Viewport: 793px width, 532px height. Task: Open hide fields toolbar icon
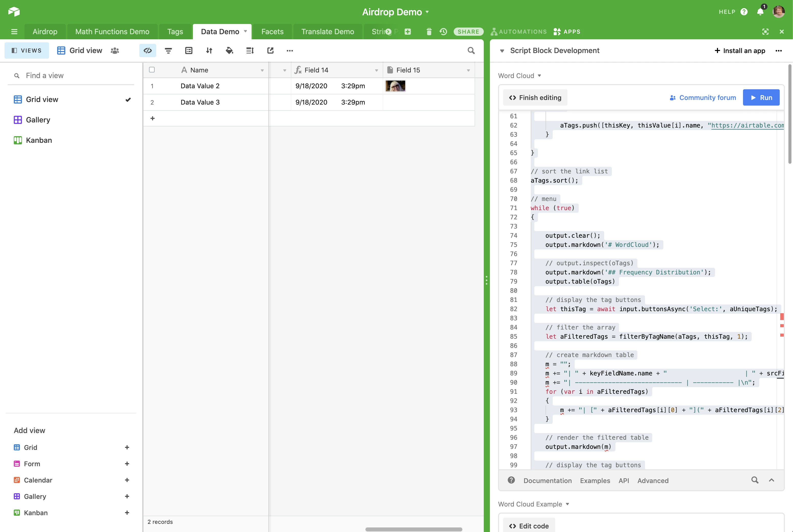[x=148, y=50]
